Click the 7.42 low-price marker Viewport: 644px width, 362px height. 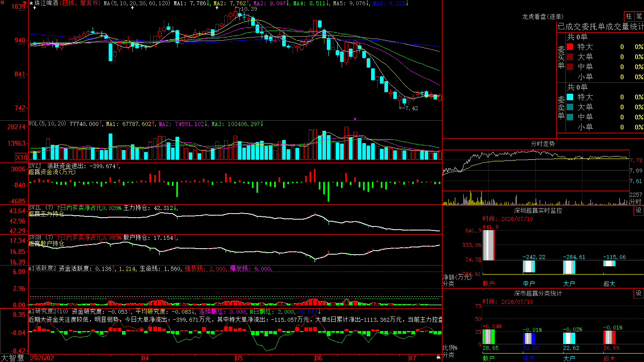[412, 108]
